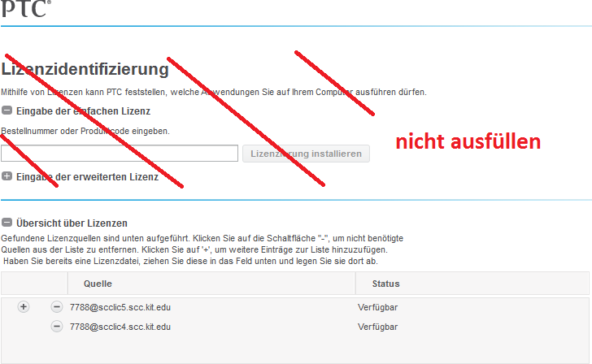
Task: Click 'Verfügbar' status of scclic5 row
Action: tap(377, 308)
